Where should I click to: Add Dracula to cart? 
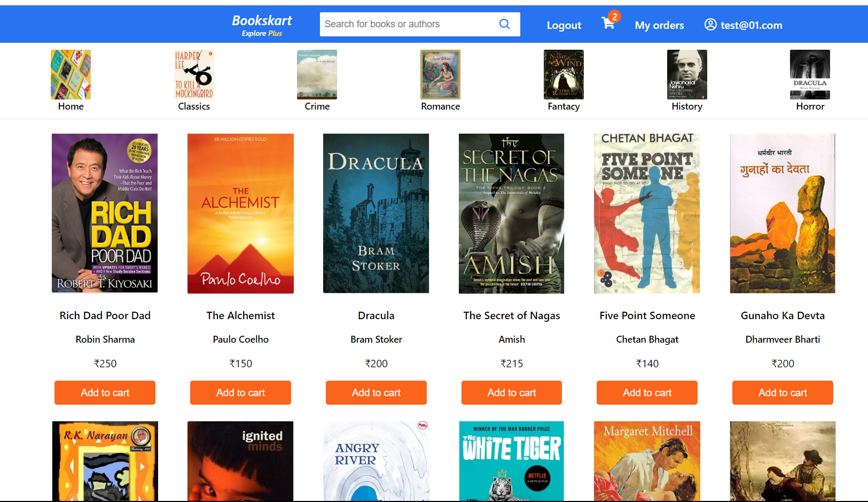click(376, 392)
